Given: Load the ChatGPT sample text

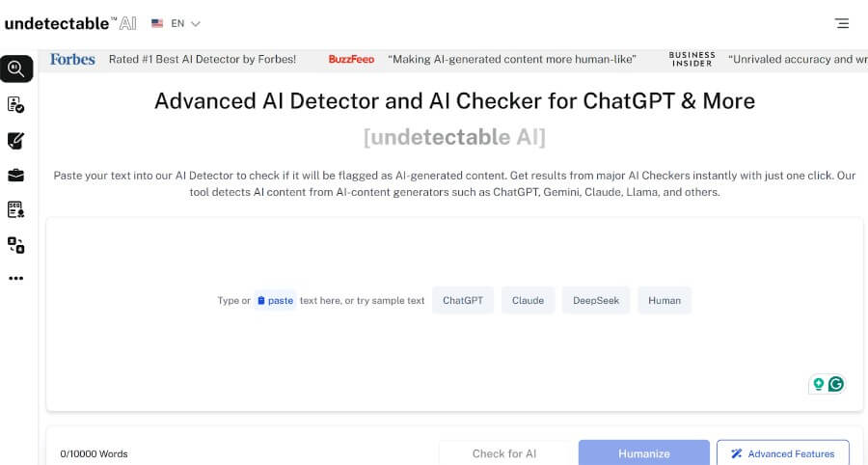Looking at the screenshot, I should (463, 301).
